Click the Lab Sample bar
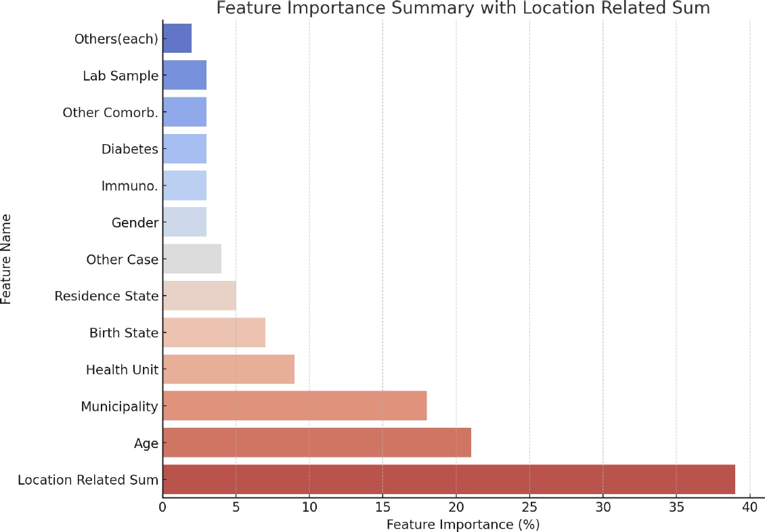 point(184,75)
